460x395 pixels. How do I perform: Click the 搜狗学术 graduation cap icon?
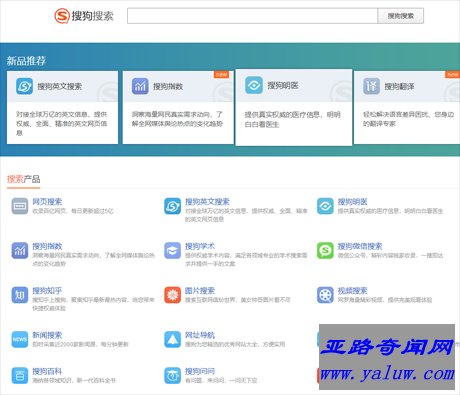coord(172,251)
